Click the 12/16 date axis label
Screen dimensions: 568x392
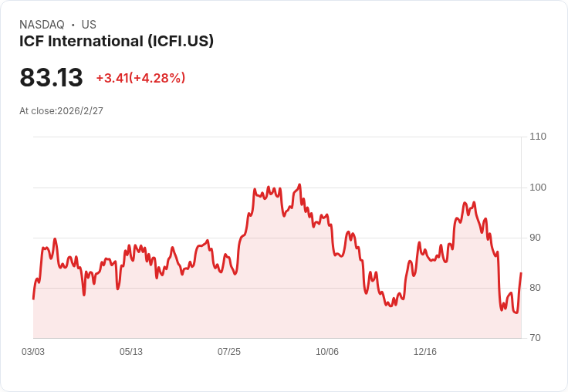point(425,351)
